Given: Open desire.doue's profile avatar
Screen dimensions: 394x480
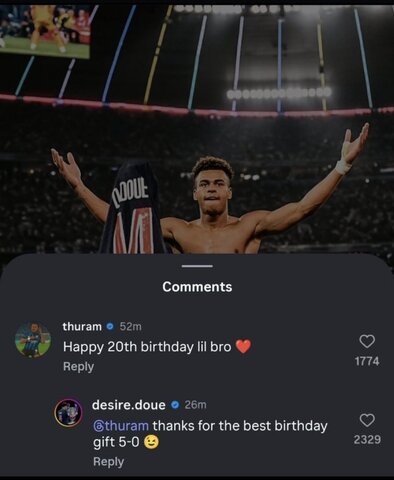Looking at the screenshot, I should tap(68, 412).
